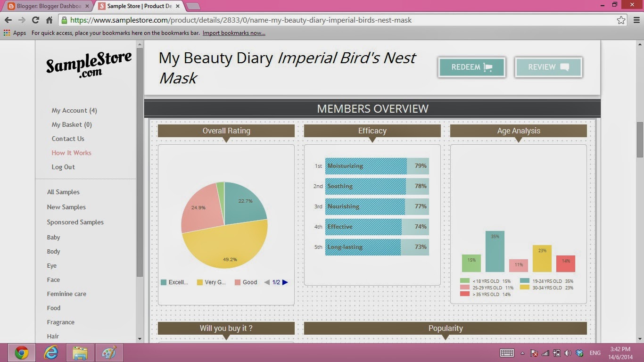Select the Fragrance category
The width and height of the screenshot is (644, 362).
pos(61,322)
